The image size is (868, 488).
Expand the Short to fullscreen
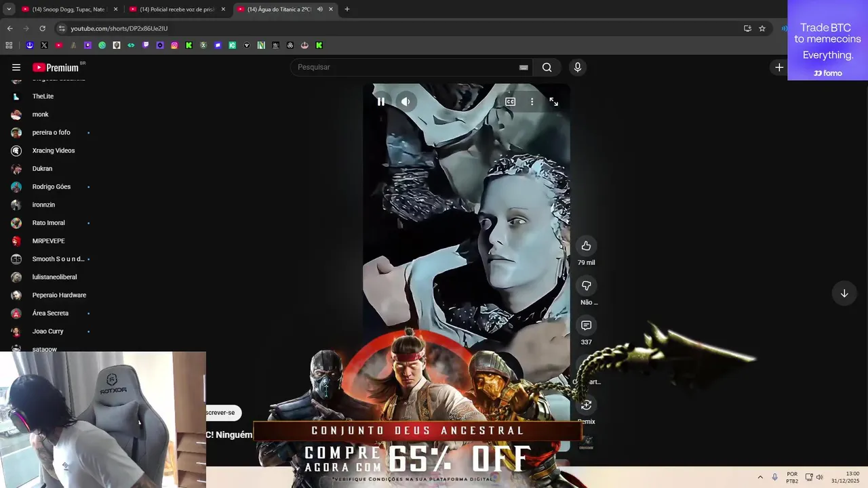[x=554, y=102]
